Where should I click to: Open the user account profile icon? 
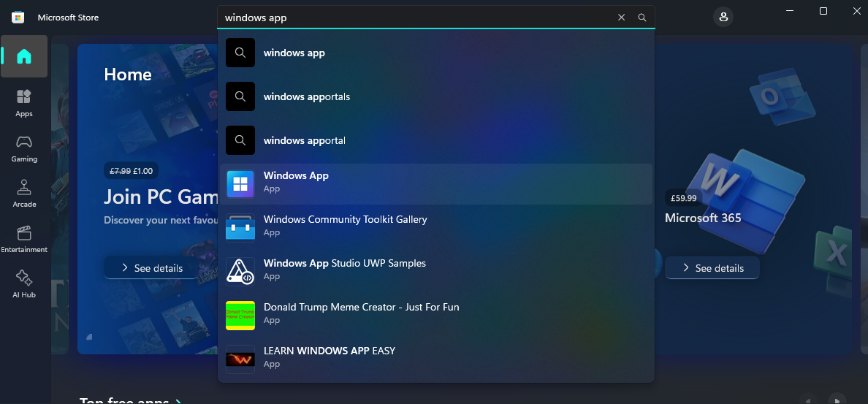click(723, 17)
